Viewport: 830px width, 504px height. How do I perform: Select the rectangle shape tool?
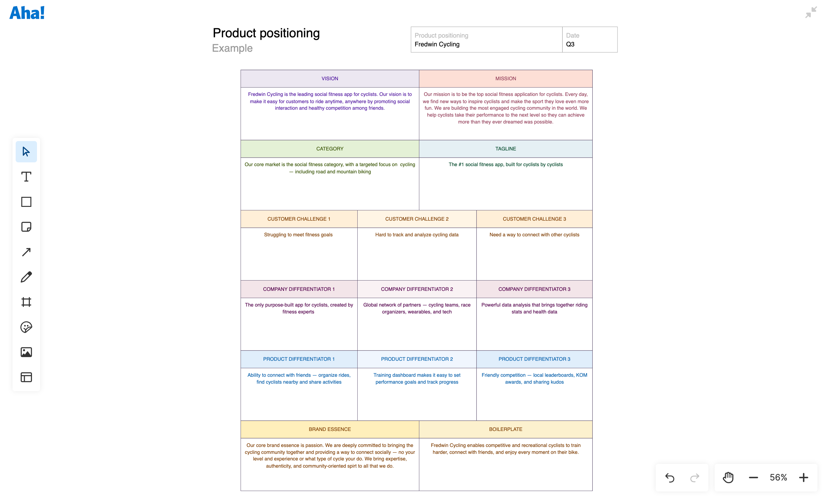click(x=26, y=202)
